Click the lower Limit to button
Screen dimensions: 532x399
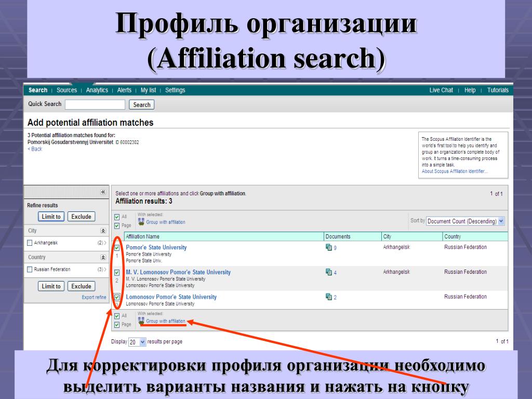tap(51, 286)
